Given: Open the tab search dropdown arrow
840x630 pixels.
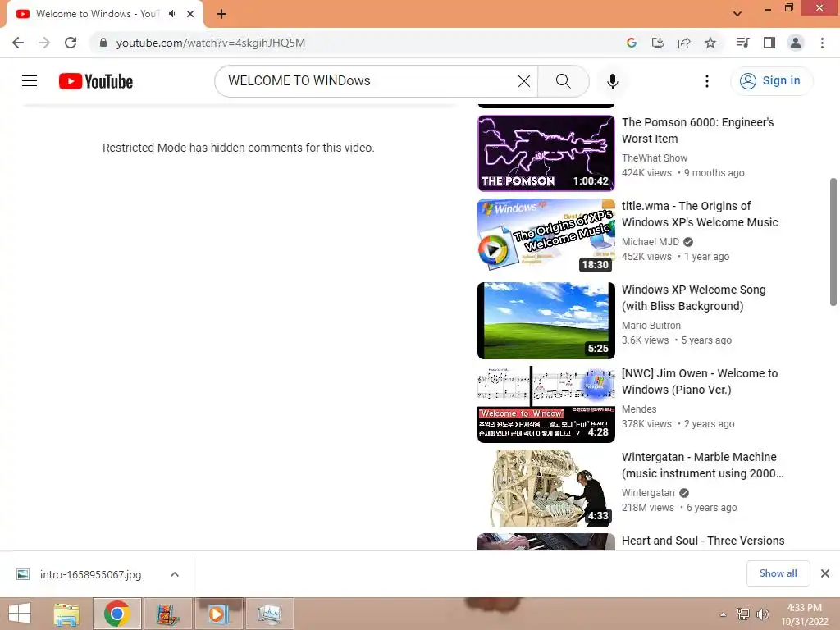Looking at the screenshot, I should (737, 14).
